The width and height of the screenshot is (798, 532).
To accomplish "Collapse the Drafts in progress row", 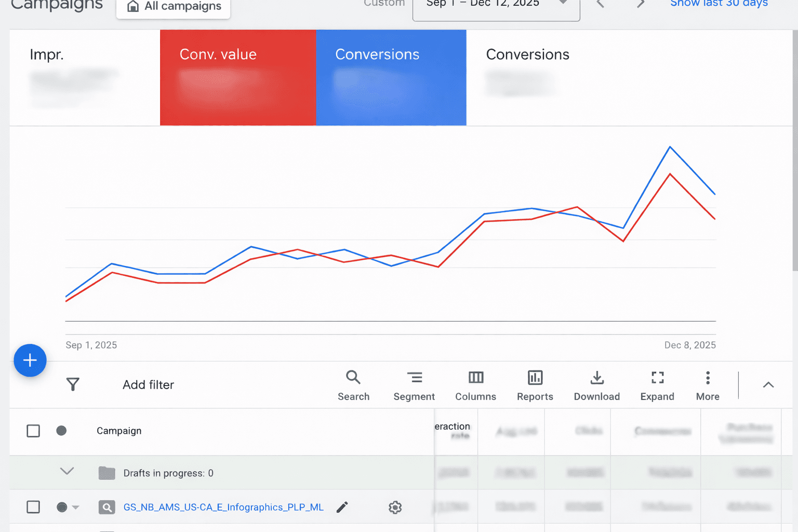I will click(x=67, y=471).
